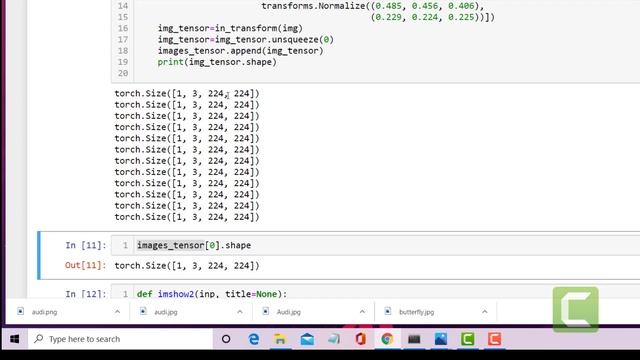Click the Out[11] torch.Size result text
The image size is (640, 360).
click(x=187, y=266)
